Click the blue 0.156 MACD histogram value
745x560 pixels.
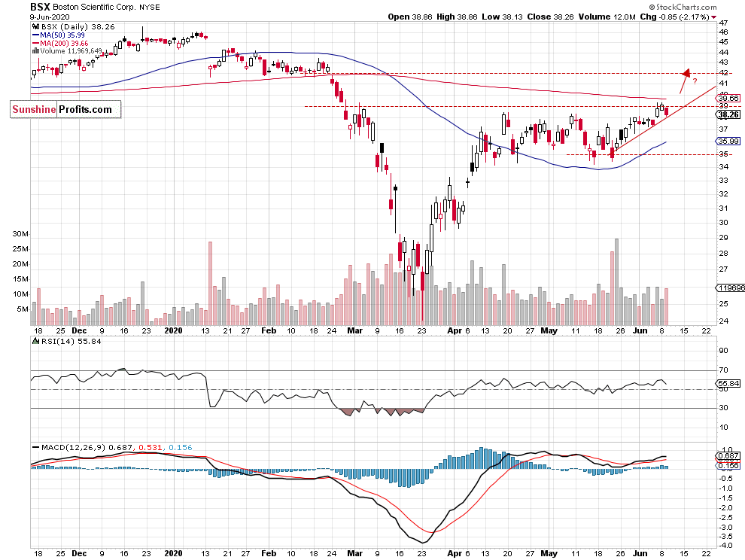tap(181, 447)
